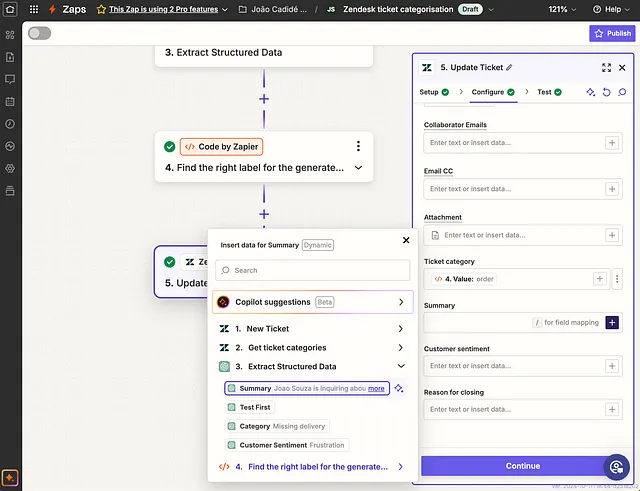
Task: Switch to the Setup tab
Action: click(434, 92)
